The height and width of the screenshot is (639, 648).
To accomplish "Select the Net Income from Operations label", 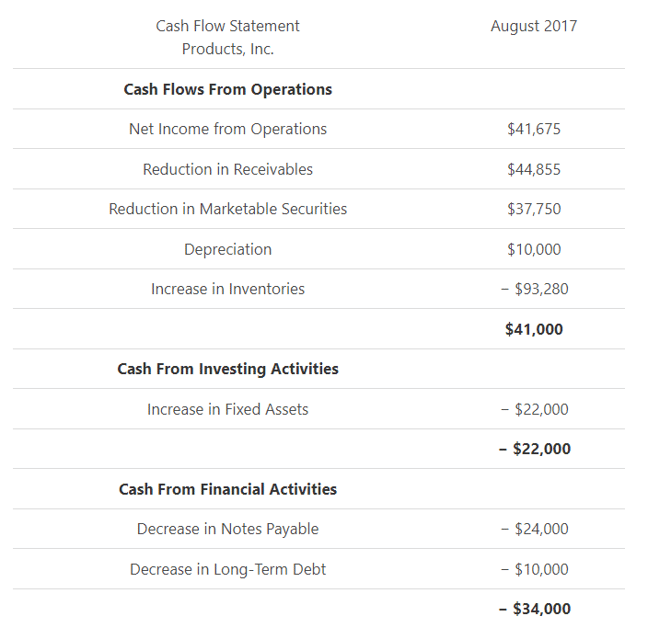I will point(227,129).
